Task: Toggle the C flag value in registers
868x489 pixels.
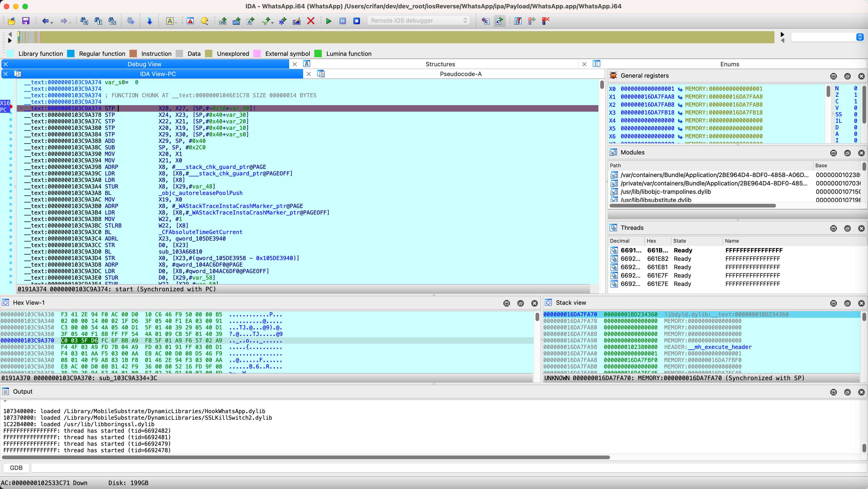Action: coord(855,101)
